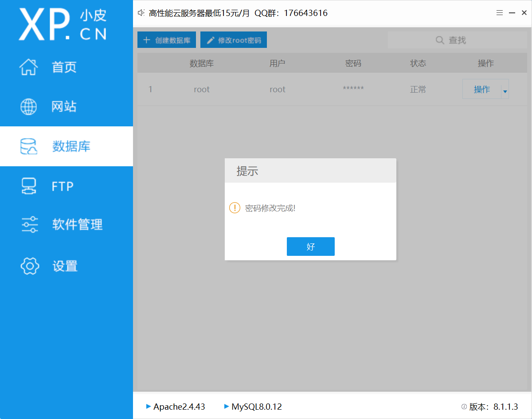Image resolution: width=532 pixels, height=419 pixels.
Task: Click the FTP network icon
Action: [x=29, y=186]
